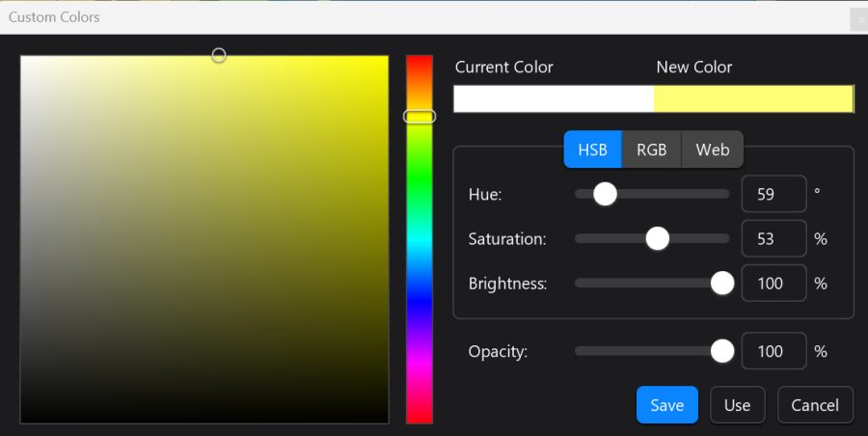Screen dimensions: 868x436
Task: Close the Custom Colors window
Action: click(860, 20)
